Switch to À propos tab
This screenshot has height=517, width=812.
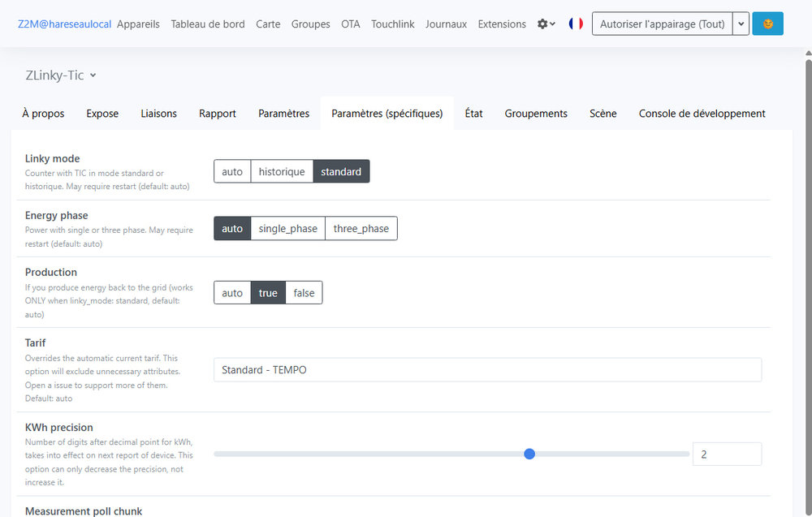click(43, 114)
